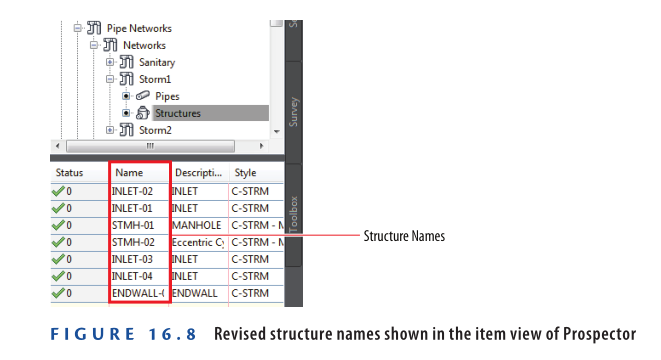
Task: Expand the Storm2 network node
Action: 110,130
